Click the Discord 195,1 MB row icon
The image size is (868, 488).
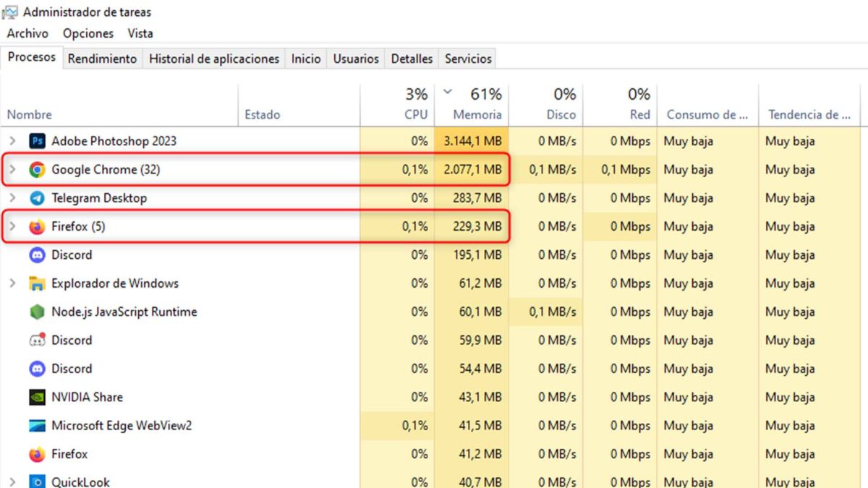(37, 255)
